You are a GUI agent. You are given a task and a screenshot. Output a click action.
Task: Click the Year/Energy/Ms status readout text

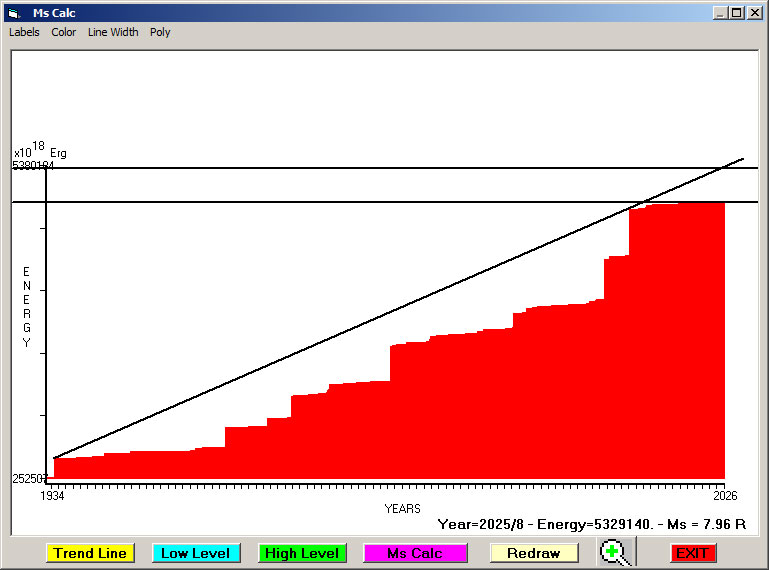(x=592, y=524)
